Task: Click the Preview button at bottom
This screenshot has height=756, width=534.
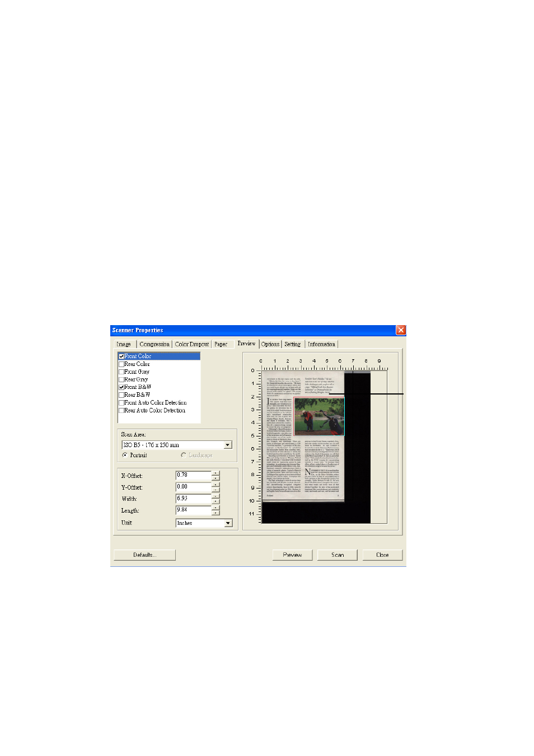Action: tap(292, 555)
